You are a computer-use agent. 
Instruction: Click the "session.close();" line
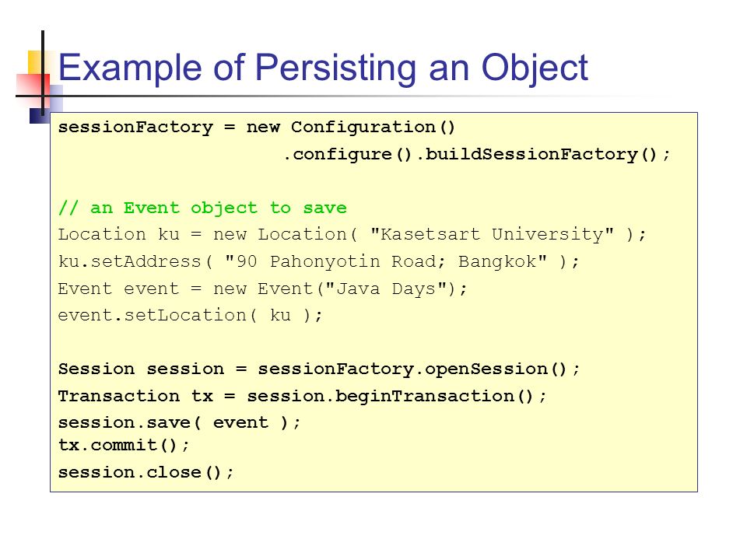(146, 472)
